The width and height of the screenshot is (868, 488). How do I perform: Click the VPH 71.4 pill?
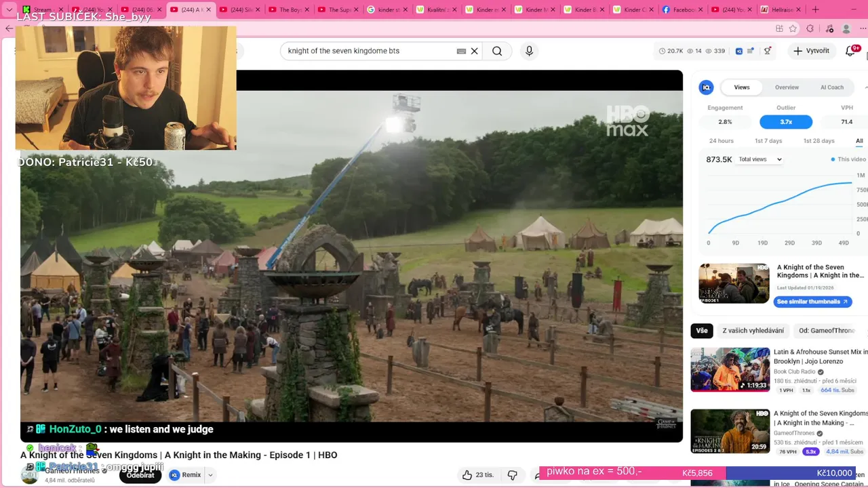click(846, 122)
